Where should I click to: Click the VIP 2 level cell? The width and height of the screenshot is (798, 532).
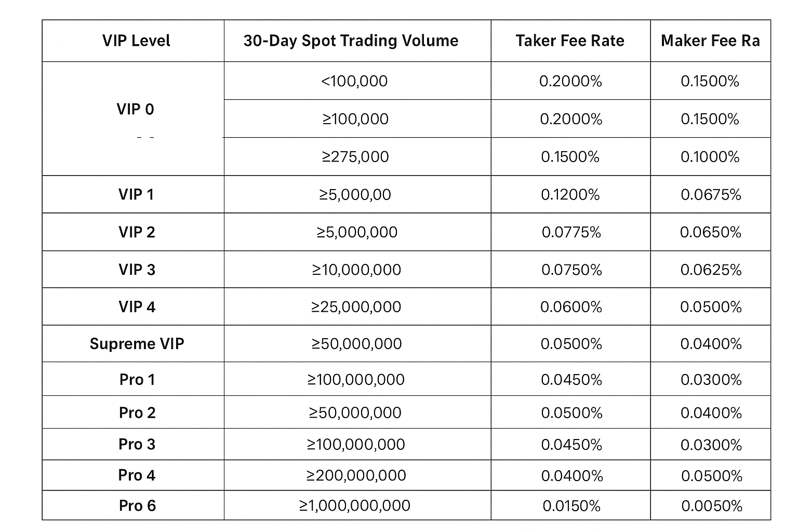pyautogui.click(x=137, y=232)
